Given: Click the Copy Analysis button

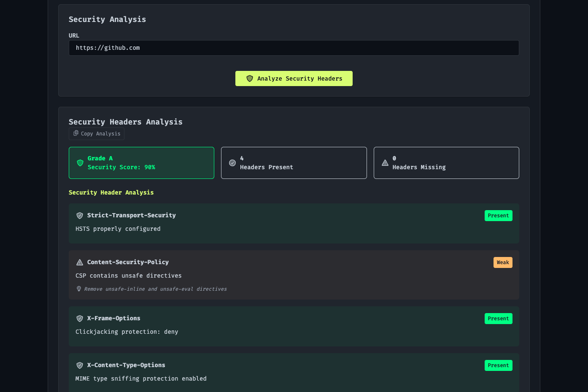Looking at the screenshot, I should (x=97, y=134).
